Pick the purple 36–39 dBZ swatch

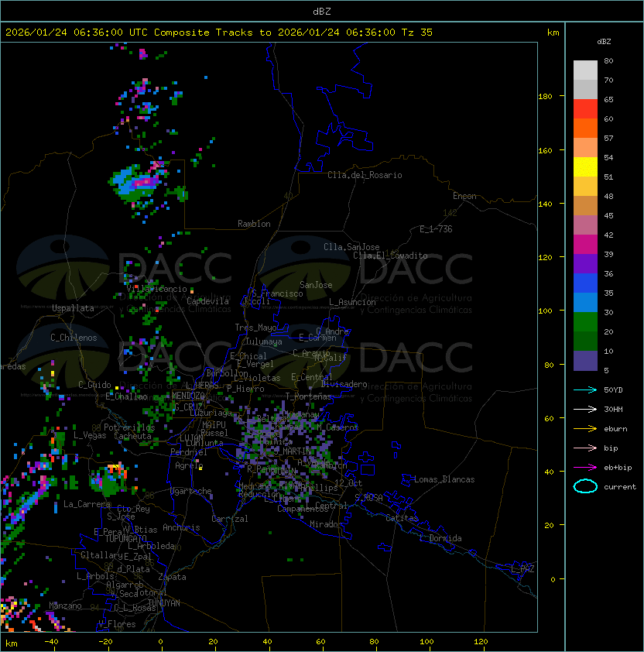point(585,263)
